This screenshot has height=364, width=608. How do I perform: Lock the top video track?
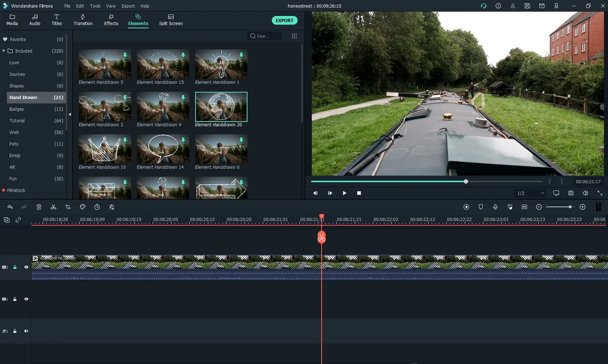click(14, 267)
